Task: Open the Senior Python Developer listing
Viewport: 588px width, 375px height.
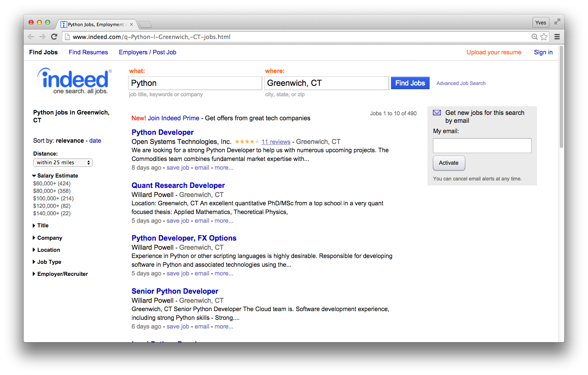Action: click(x=175, y=291)
